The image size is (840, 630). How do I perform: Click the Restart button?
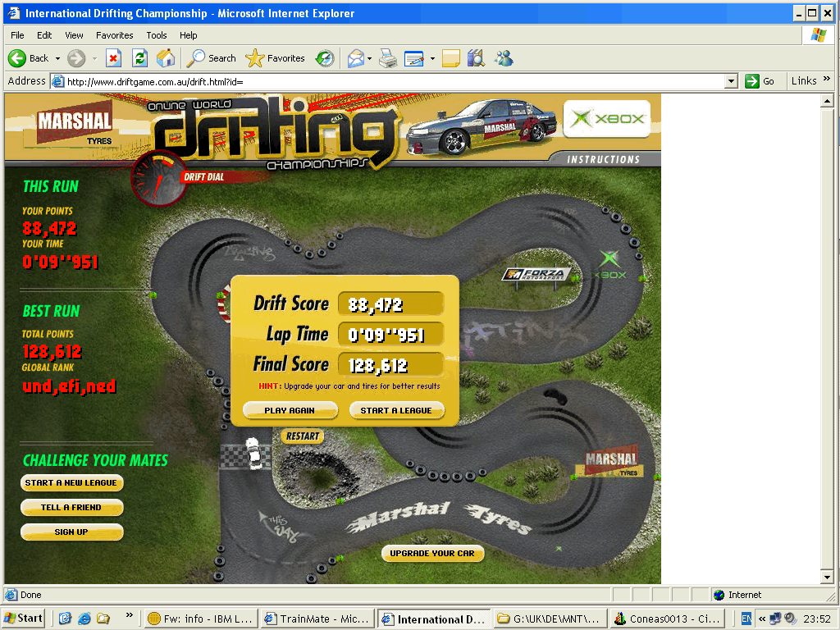pyautogui.click(x=303, y=436)
